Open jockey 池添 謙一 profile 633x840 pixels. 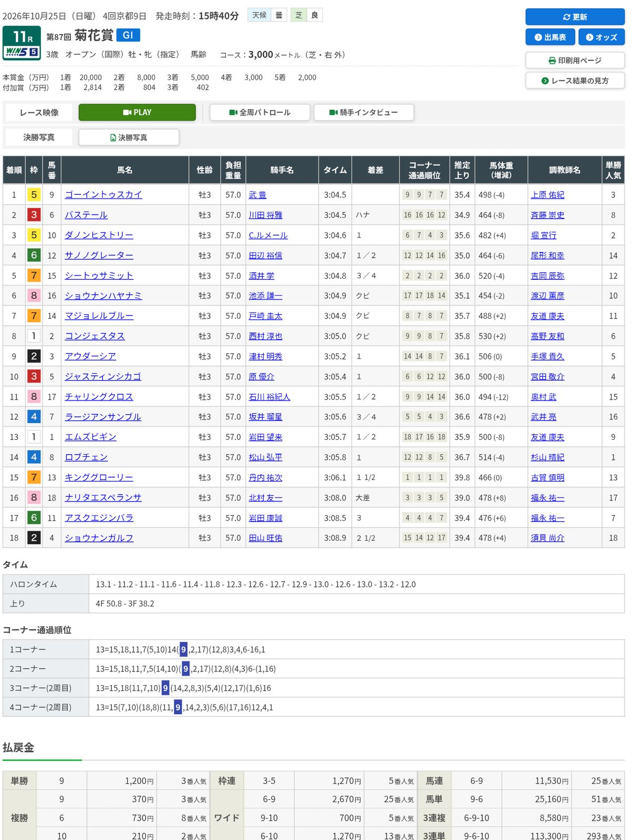coord(265,296)
